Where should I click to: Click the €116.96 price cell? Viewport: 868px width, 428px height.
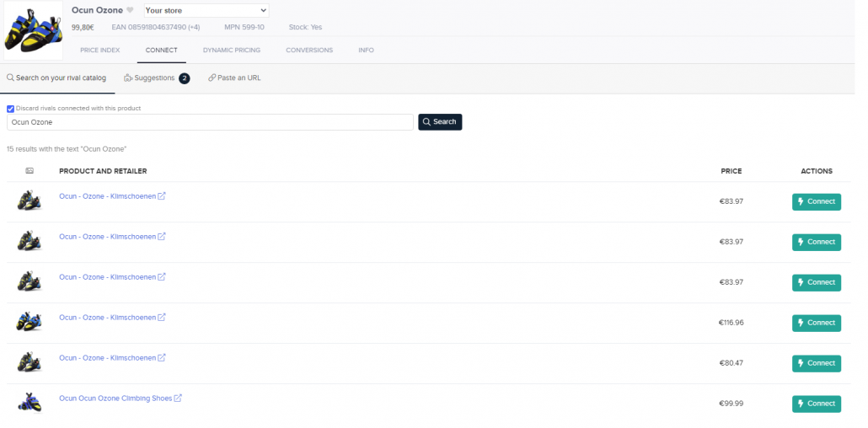tap(731, 323)
